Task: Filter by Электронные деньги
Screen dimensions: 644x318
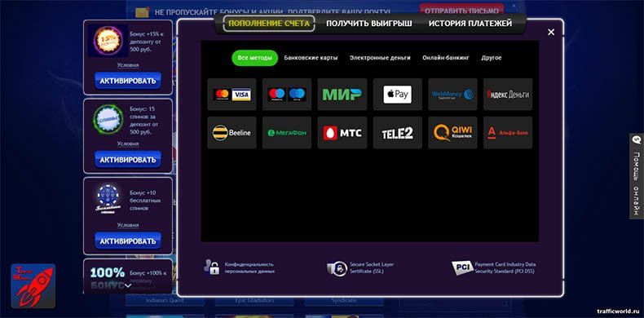Action: coord(380,58)
